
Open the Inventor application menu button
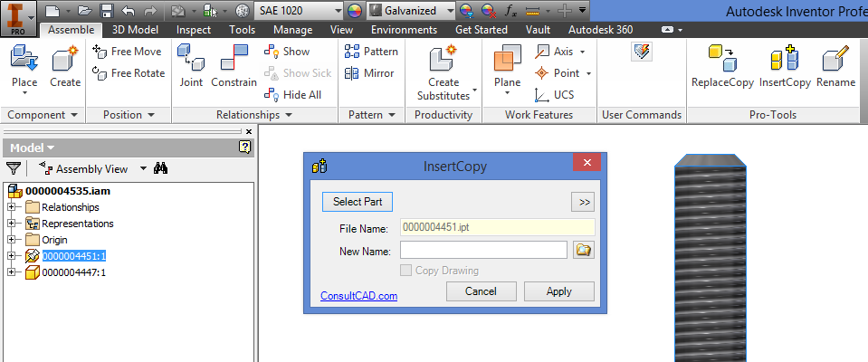point(19,18)
